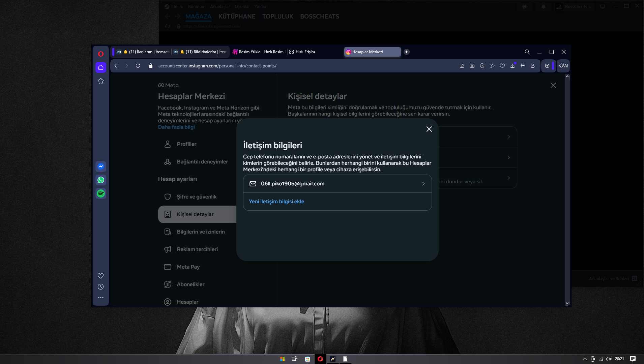Open the Opera sidebar home icon

[x=101, y=67]
